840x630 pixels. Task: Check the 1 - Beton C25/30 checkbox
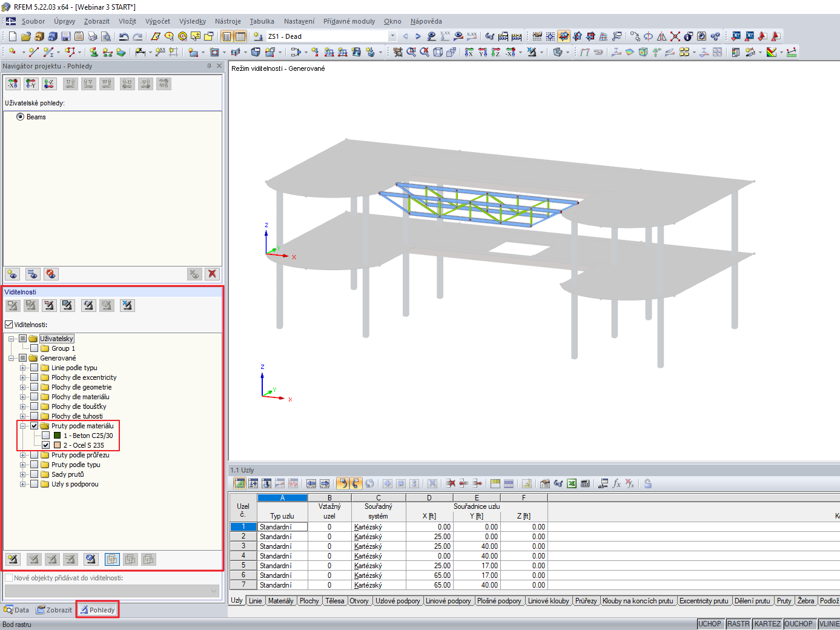pyautogui.click(x=46, y=436)
